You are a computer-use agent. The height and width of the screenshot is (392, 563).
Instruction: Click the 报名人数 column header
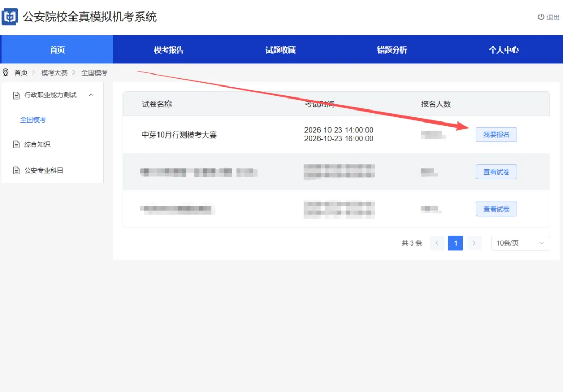(x=436, y=104)
